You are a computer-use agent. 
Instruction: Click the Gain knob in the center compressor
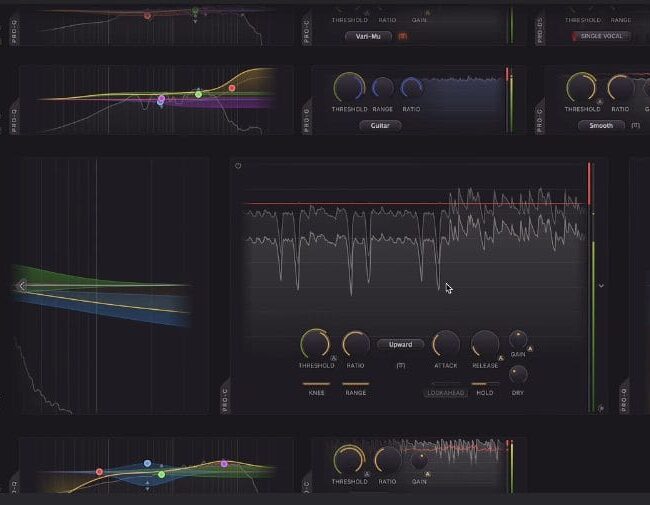518,339
